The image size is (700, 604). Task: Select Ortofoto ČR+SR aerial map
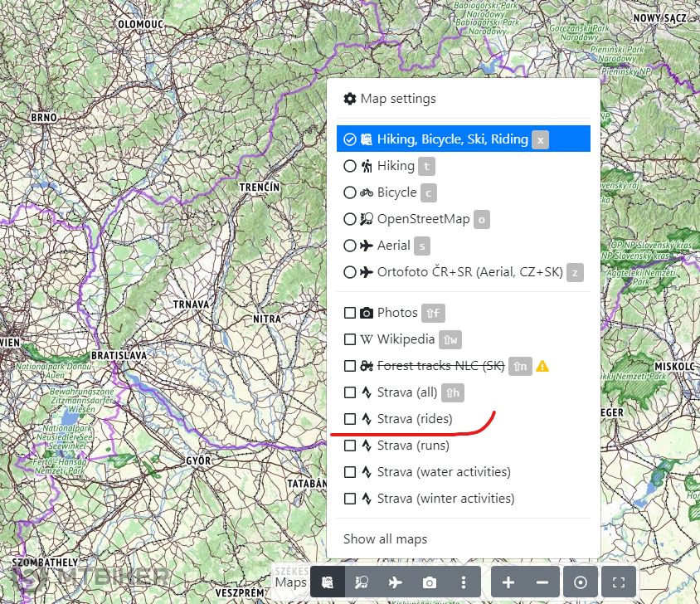tap(350, 272)
